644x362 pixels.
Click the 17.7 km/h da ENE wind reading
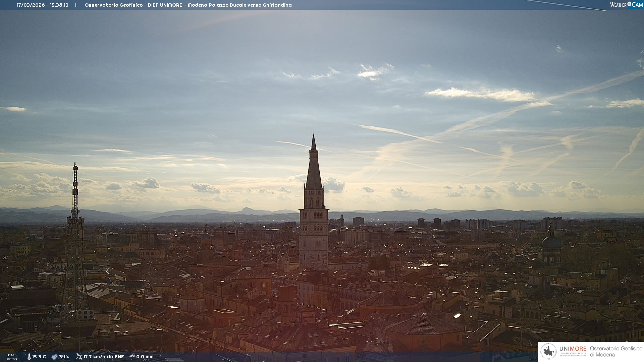pyautogui.click(x=104, y=357)
